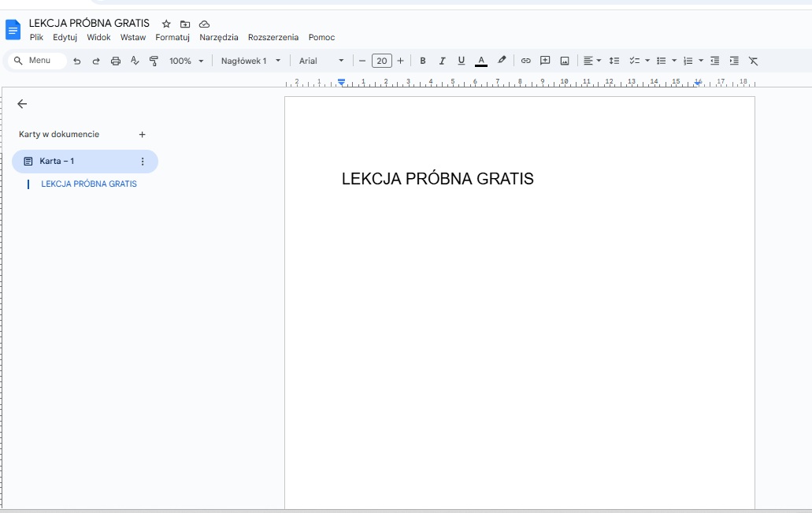Click the move to folder icon
The width and height of the screenshot is (812, 513).
coord(185,24)
